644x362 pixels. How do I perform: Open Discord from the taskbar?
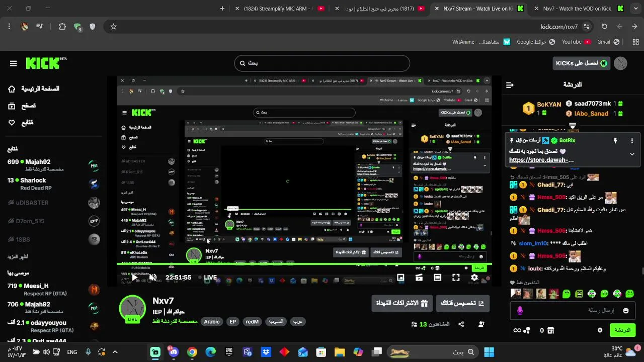tap(174, 351)
